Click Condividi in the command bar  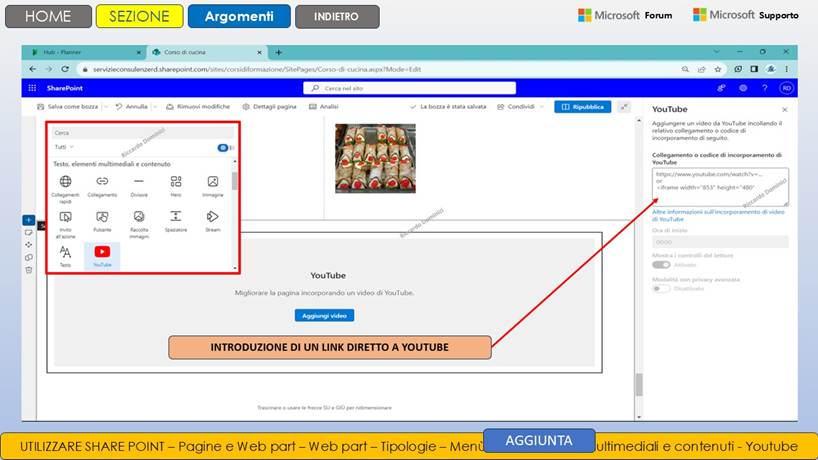(x=516, y=106)
